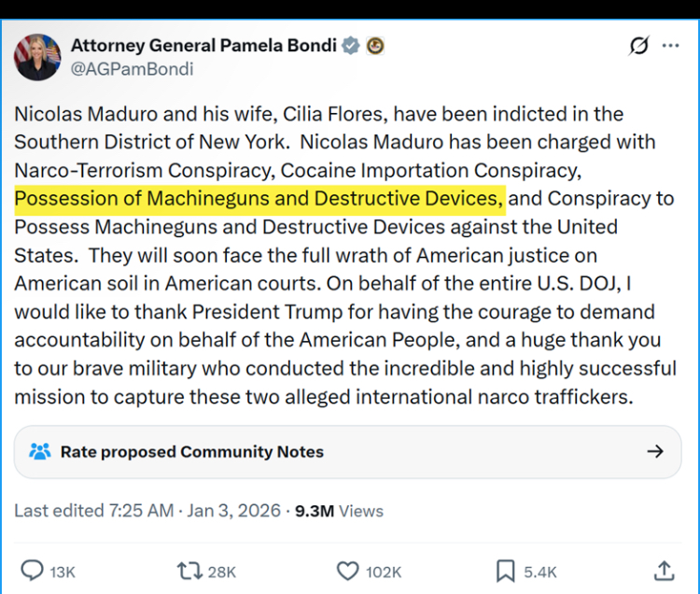700x594 pixels.
Task: Click the Grok slashed-circle icon
Action: point(638,46)
